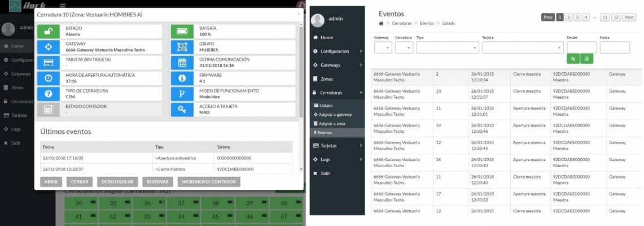The image size is (644, 226).
Task: Select Eventos under the Cerraduras submenu
Action: [325, 133]
